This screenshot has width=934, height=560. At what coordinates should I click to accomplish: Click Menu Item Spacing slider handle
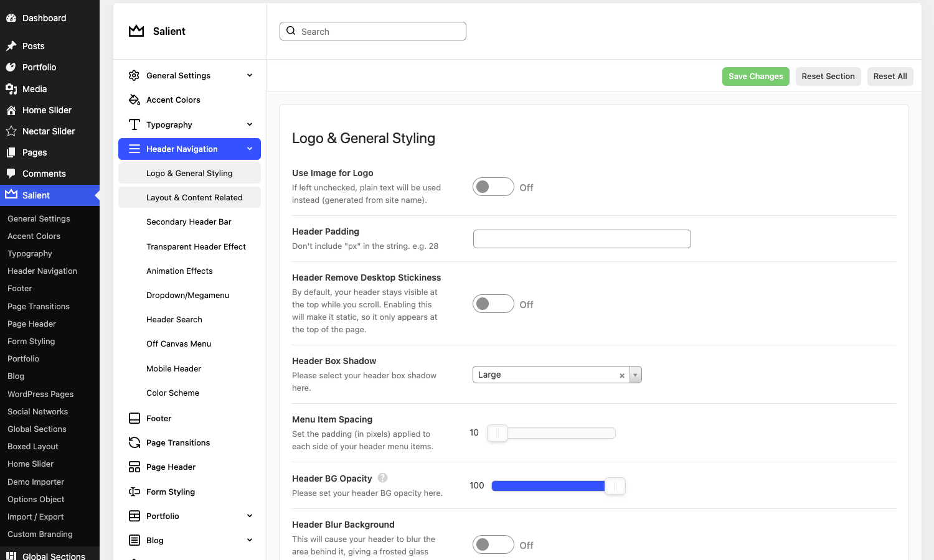click(498, 433)
